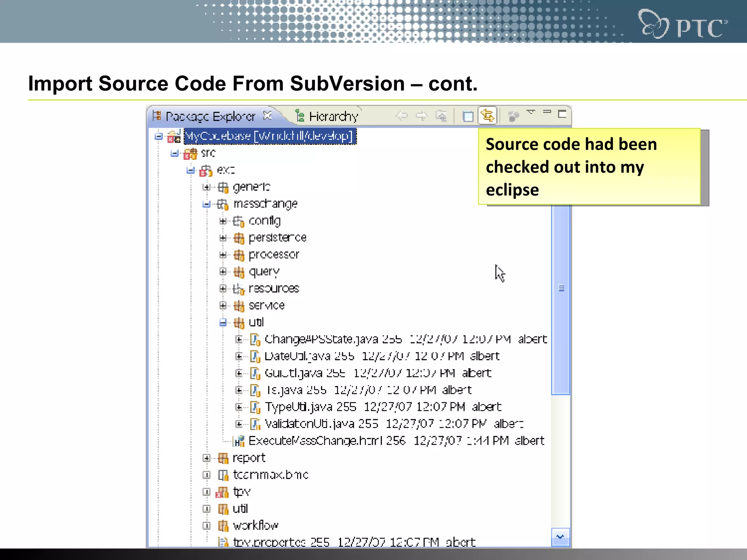Click the persistence package icon
The height and width of the screenshot is (560, 747).
(239, 238)
